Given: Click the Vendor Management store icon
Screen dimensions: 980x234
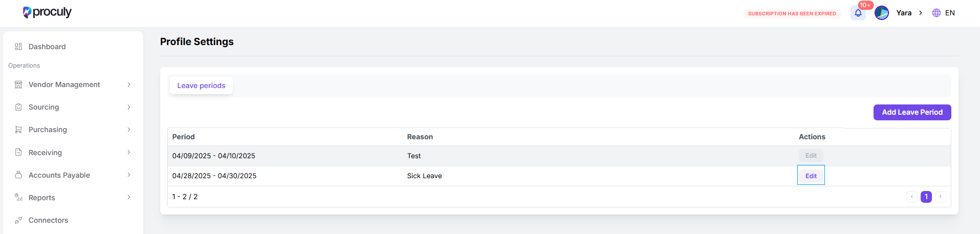Looking at the screenshot, I should (x=18, y=84).
